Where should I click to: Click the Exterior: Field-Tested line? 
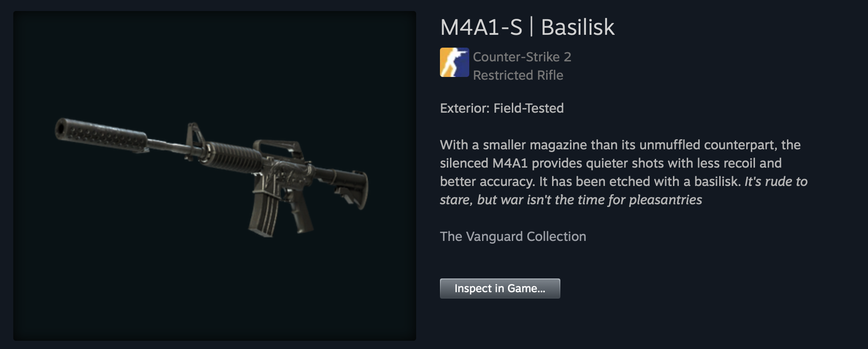pyautogui.click(x=502, y=108)
